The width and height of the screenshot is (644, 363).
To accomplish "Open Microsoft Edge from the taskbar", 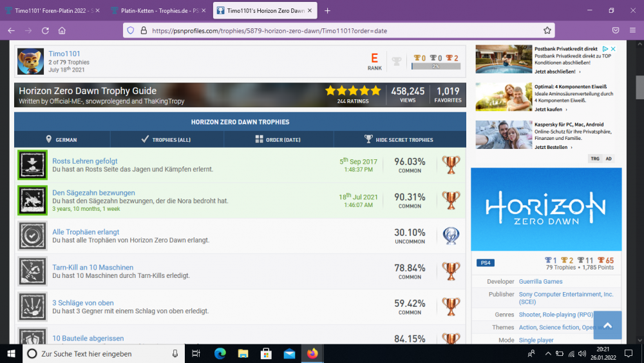I will pos(220,353).
